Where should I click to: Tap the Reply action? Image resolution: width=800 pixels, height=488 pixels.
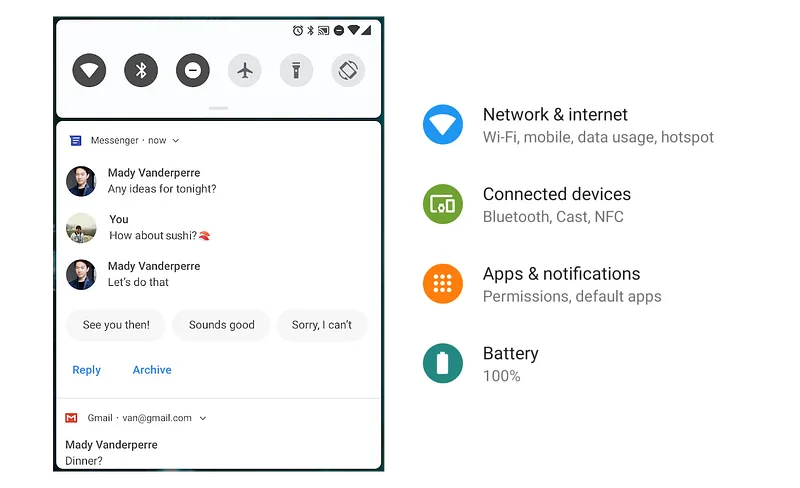[x=87, y=370]
